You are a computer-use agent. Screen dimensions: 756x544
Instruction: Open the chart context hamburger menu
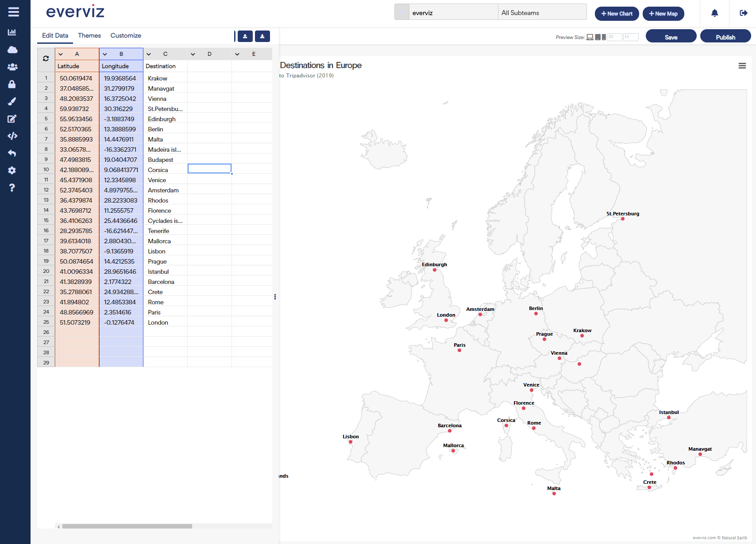742,66
